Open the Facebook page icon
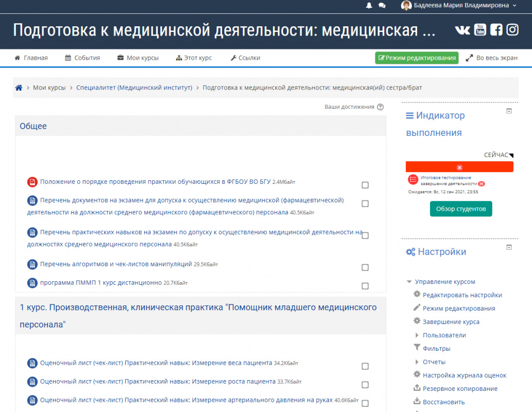Screen dimensions: 532x412 (x=496, y=30)
